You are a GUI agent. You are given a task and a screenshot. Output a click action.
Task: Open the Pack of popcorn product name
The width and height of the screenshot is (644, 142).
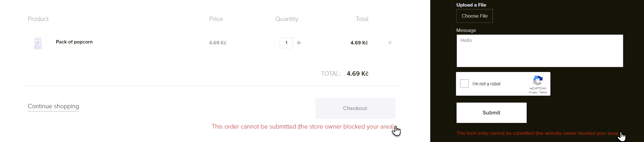[x=74, y=42]
